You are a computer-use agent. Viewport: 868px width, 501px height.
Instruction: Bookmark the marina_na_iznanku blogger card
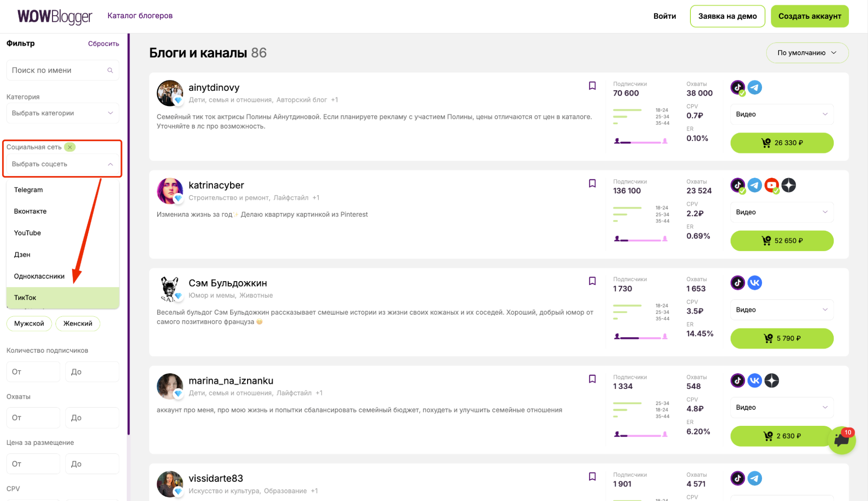pos(592,379)
